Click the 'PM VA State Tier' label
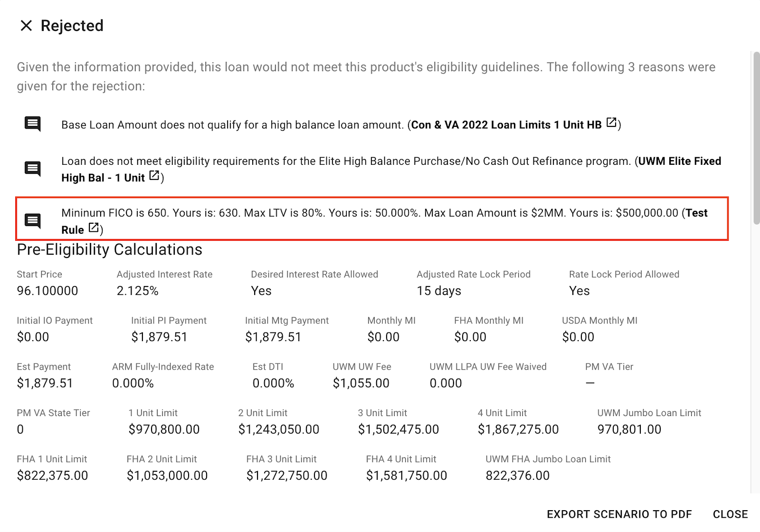This screenshot has height=532, width=760. (54, 413)
